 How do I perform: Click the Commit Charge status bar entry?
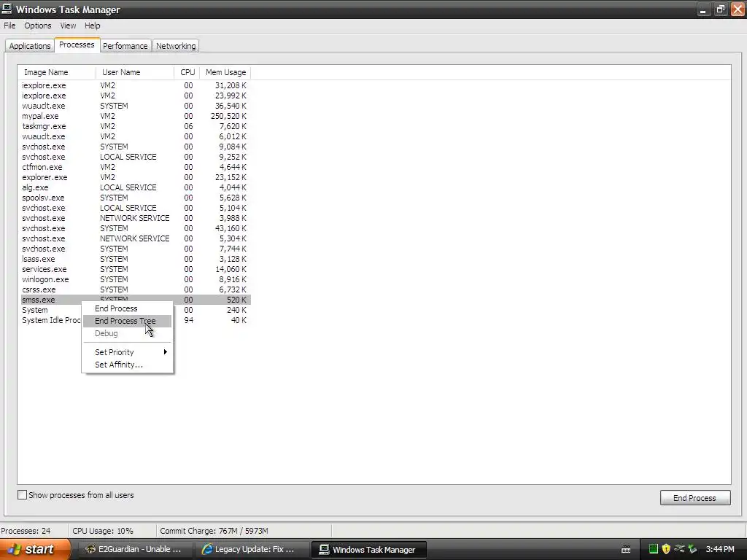(x=214, y=531)
